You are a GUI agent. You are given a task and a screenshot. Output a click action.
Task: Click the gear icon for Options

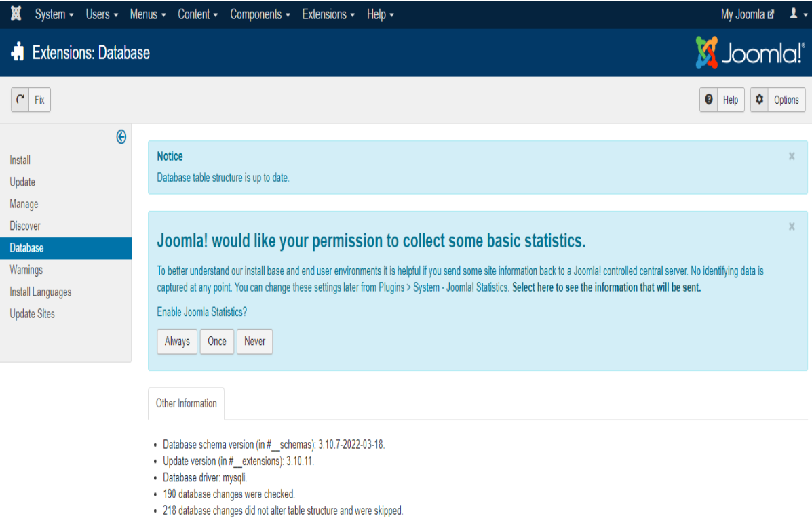[x=759, y=100]
